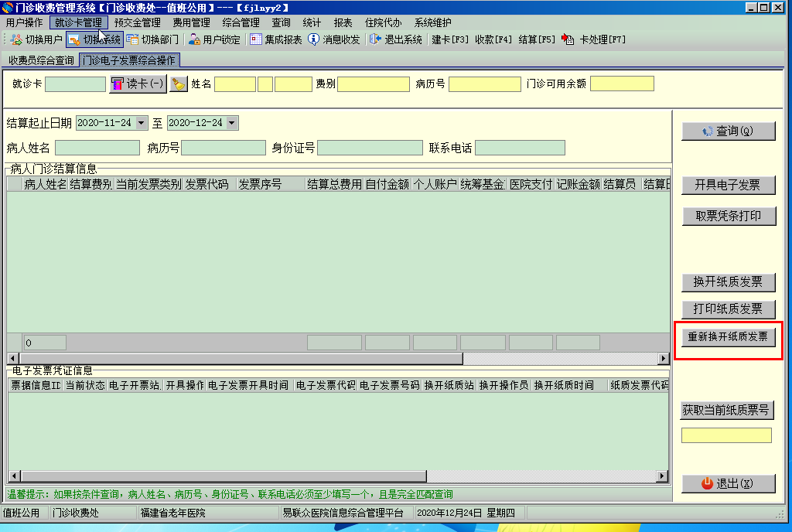Image resolution: width=792 pixels, height=532 pixels.
Task: Click 取票凭条打印 button
Action: point(728,216)
